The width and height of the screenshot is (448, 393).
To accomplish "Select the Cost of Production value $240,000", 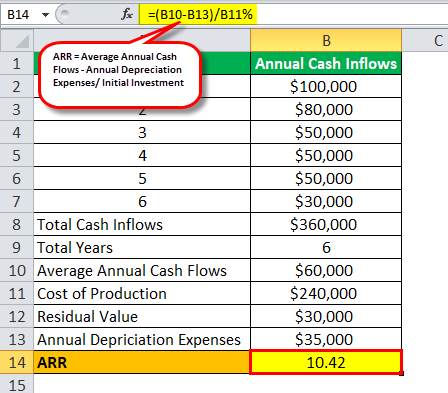I will [326, 294].
